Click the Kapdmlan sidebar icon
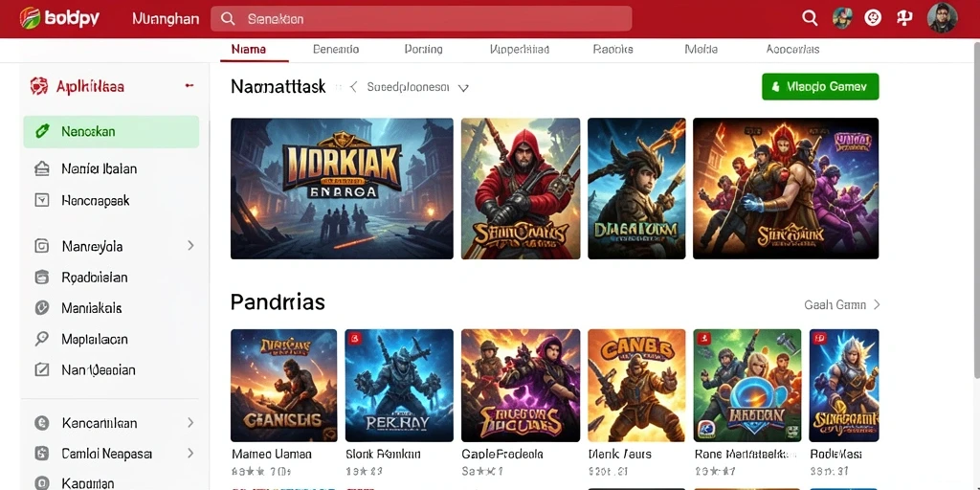 click(x=42, y=482)
